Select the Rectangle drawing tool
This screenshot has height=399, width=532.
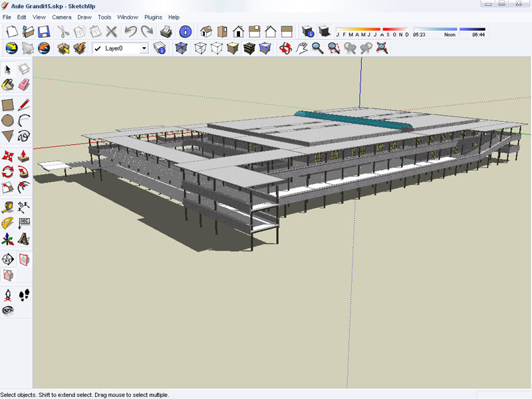click(8, 105)
